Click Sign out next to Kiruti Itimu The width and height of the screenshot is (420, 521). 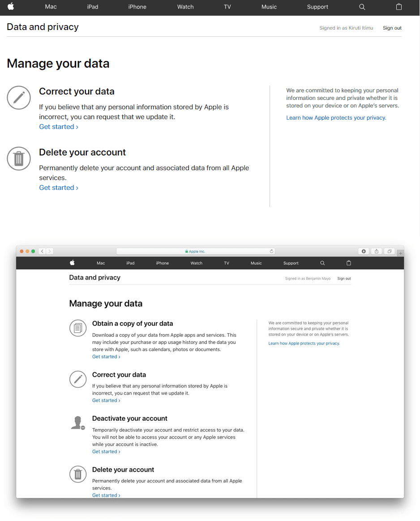392,28
